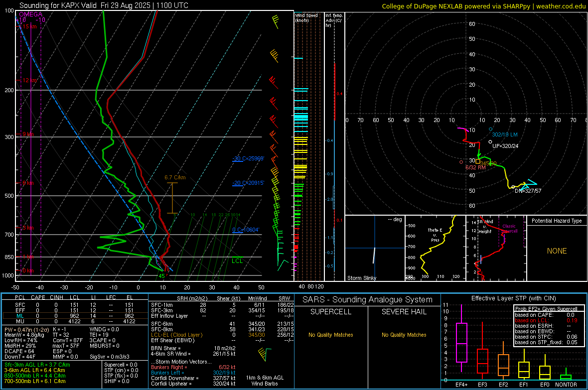Click the Inf. Temp. Adv. column header
Screen dimensions: 588x390
click(x=334, y=20)
